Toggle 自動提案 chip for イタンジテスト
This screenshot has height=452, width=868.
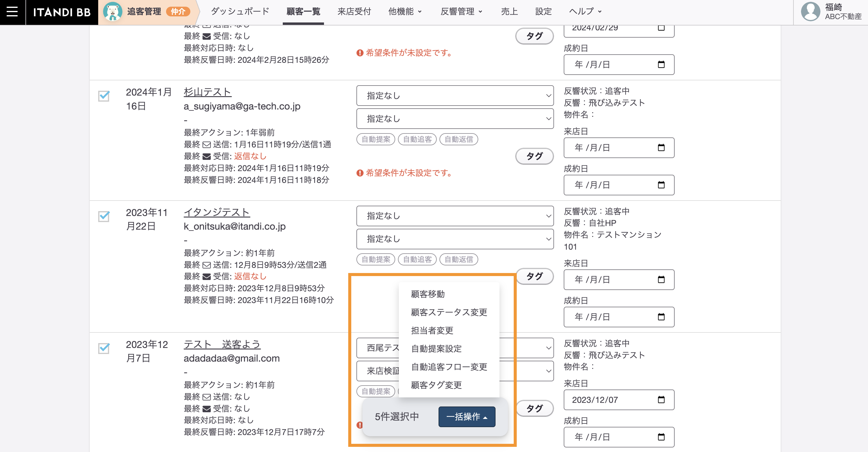(x=376, y=259)
